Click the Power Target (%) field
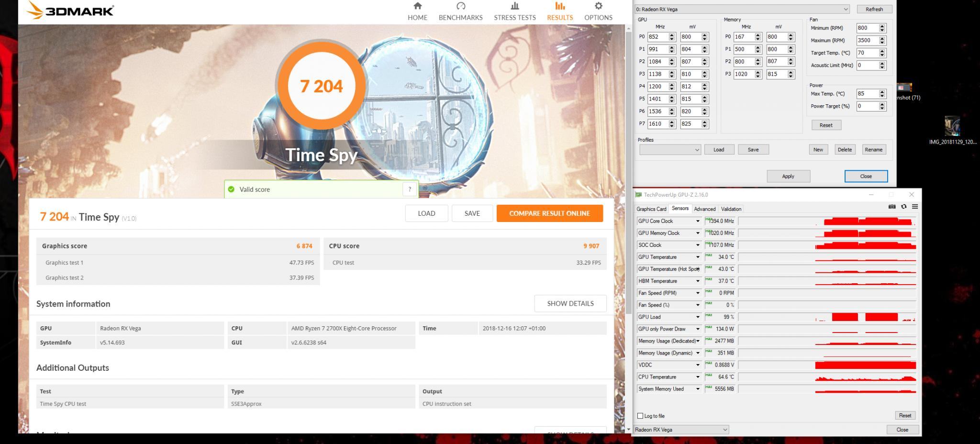 point(868,106)
